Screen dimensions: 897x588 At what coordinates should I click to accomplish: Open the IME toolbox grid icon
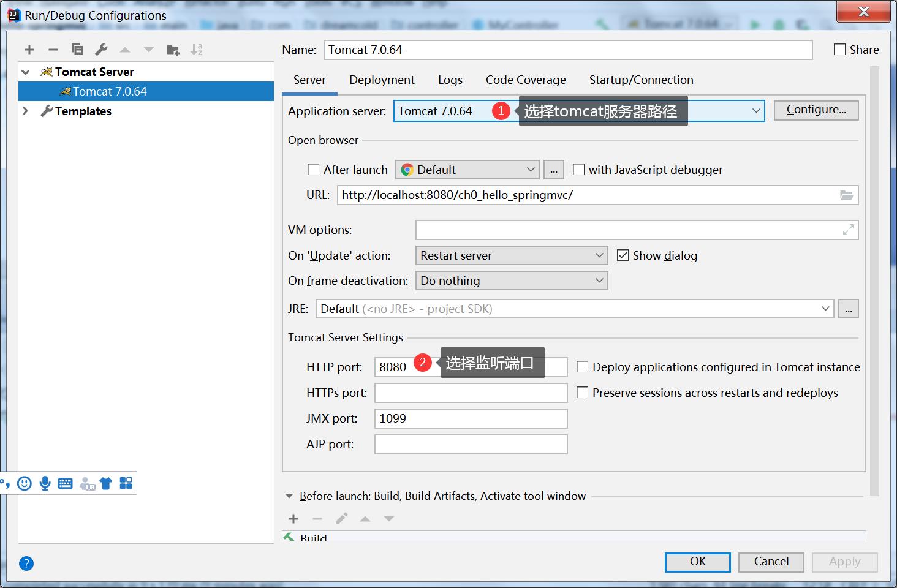pos(126,483)
